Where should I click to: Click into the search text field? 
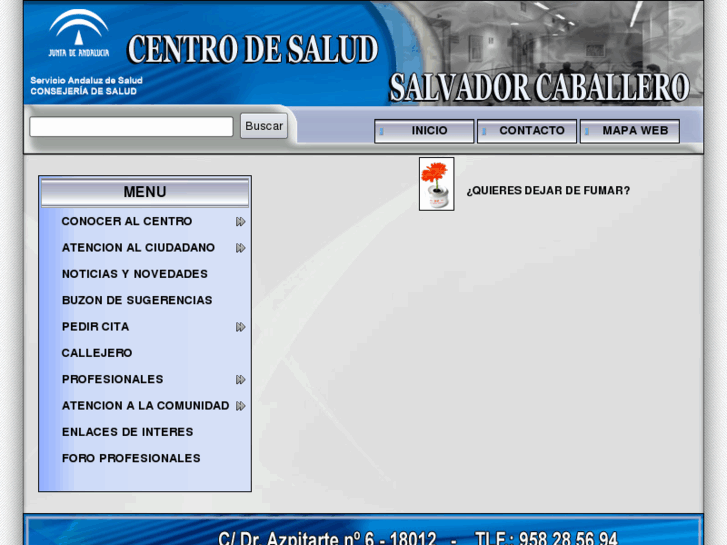pyautogui.click(x=131, y=127)
